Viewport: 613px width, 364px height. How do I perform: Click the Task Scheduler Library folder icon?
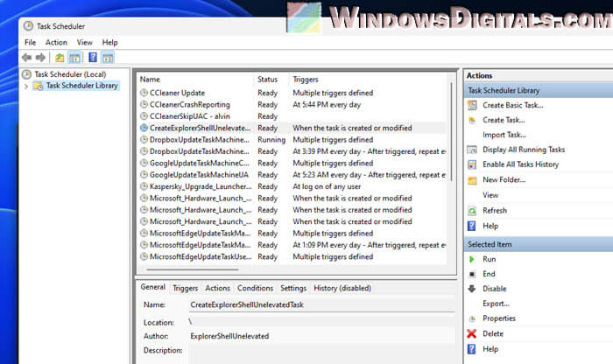tap(38, 86)
